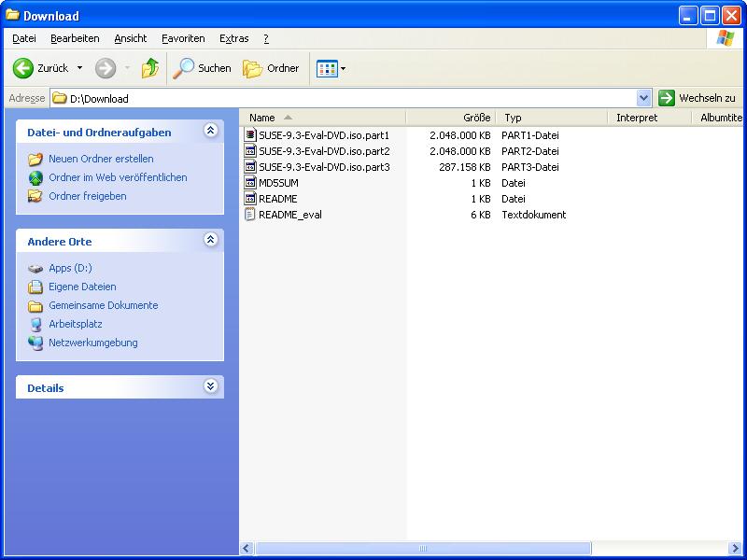Click the globe icon for web publishing
Screen dimensions: 747x560
[x=35, y=177]
